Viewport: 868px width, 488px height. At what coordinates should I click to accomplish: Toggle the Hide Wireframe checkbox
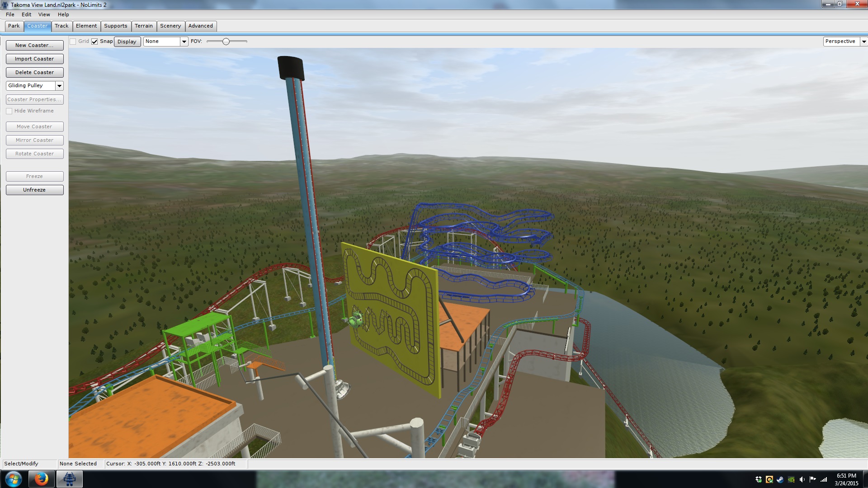coord(9,111)
